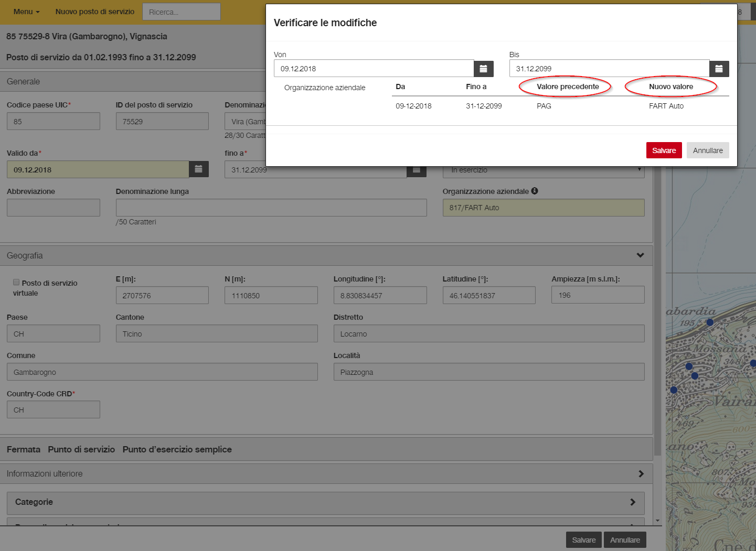The width and height of the screenshot is (756, 551).
Task: Collapse the Geografia section chevron
Action: (640, 255)
